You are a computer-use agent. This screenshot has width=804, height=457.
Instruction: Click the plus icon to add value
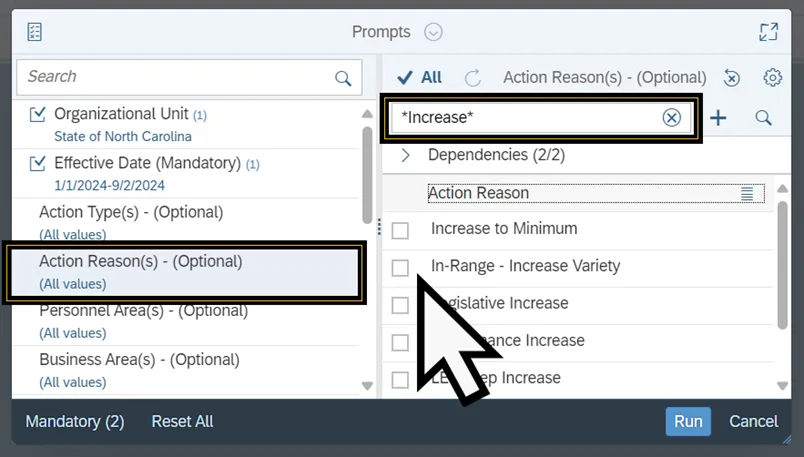718,118
